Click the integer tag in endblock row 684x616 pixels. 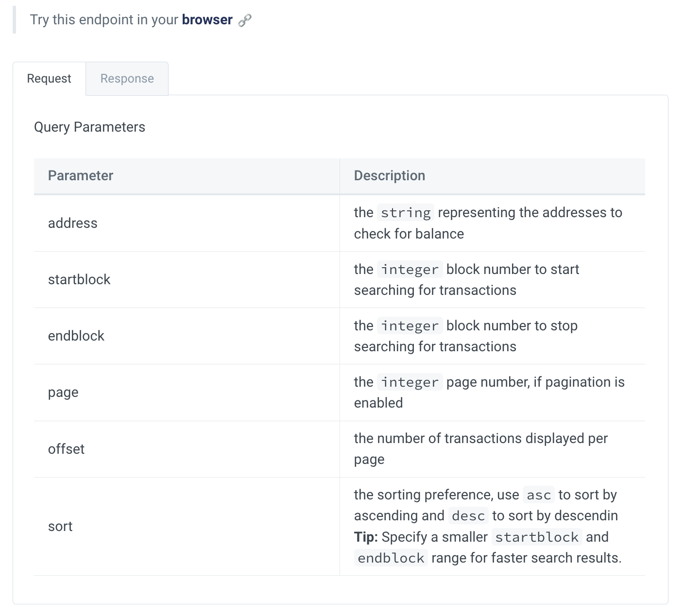click(x=410, y=326)
